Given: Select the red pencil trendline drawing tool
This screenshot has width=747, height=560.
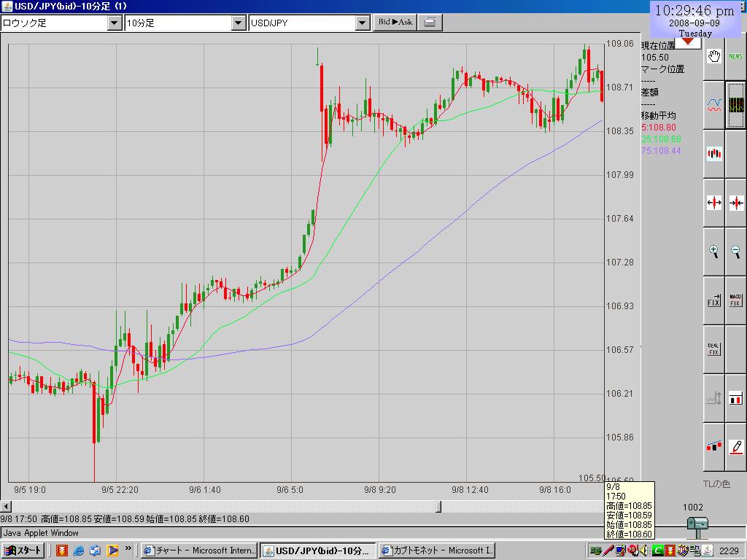Looking at the screenshot, I should (x=736, y=446).
